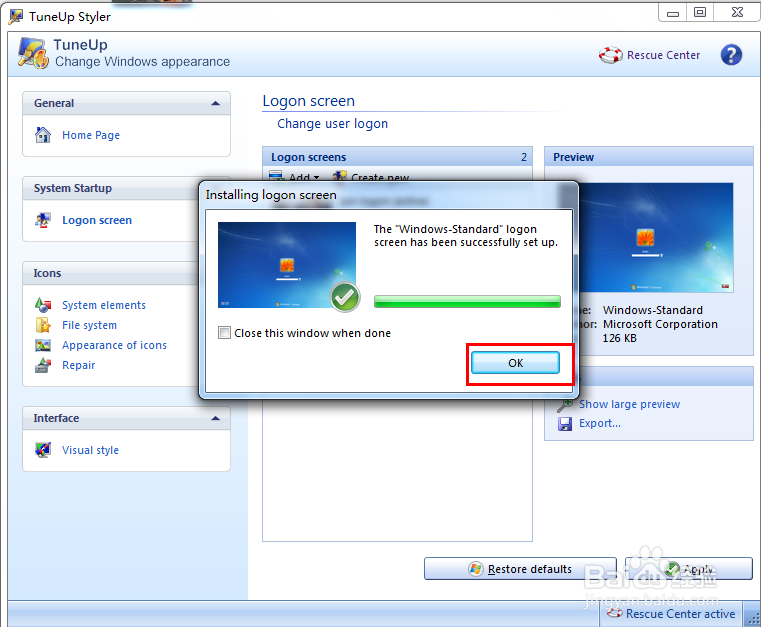Viewport: 761px width, 627px height.
Task: Click the Show large preview magnifier icon
Action: [564, 404]
